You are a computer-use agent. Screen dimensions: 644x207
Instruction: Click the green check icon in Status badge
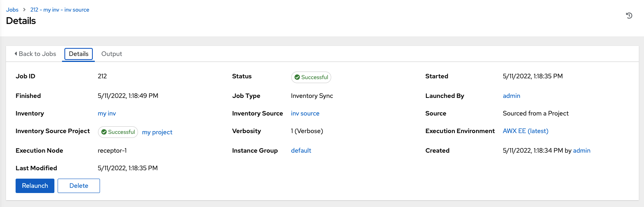pos(297,77)
